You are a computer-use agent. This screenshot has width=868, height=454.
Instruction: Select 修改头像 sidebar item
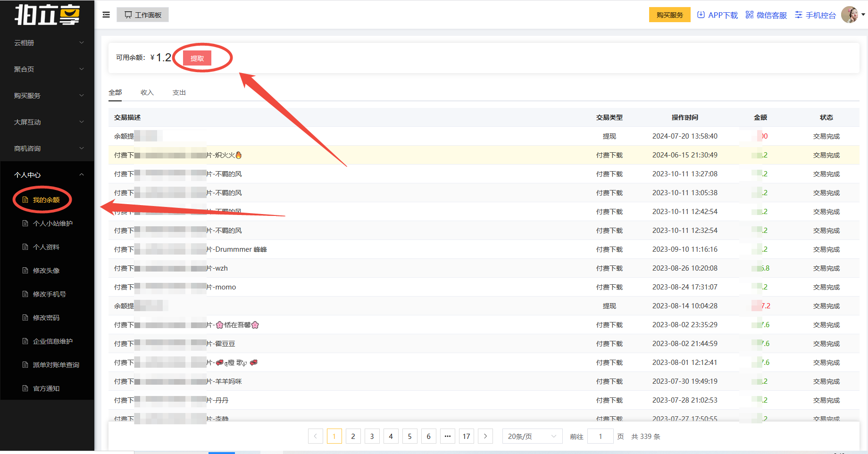(x=46, y=271)
